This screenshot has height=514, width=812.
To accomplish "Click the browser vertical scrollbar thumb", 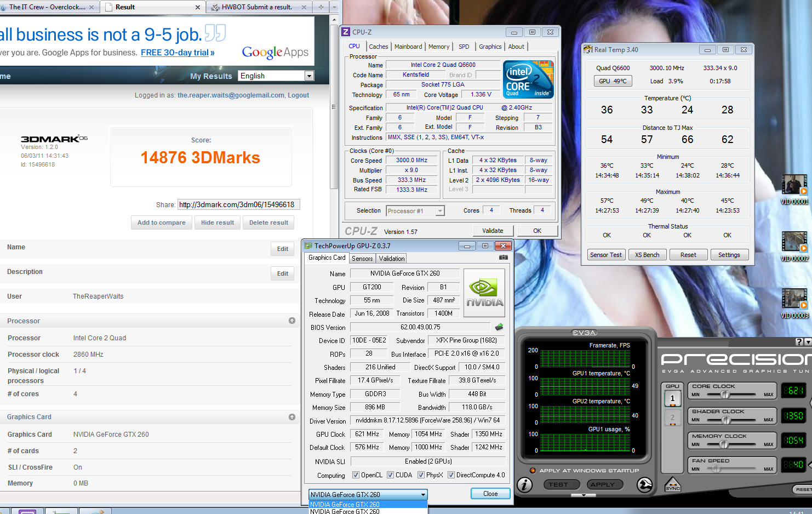I will click(334, 108).
